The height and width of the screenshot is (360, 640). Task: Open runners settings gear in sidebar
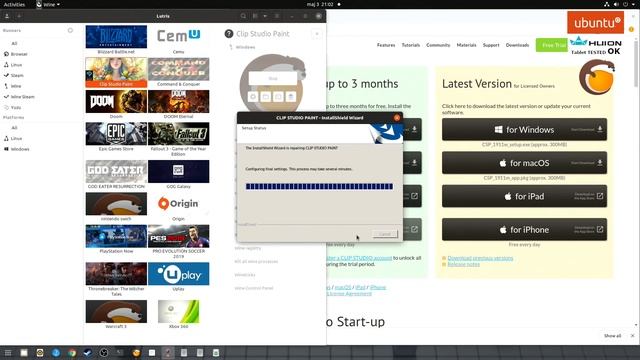click(x=70, y=30)
